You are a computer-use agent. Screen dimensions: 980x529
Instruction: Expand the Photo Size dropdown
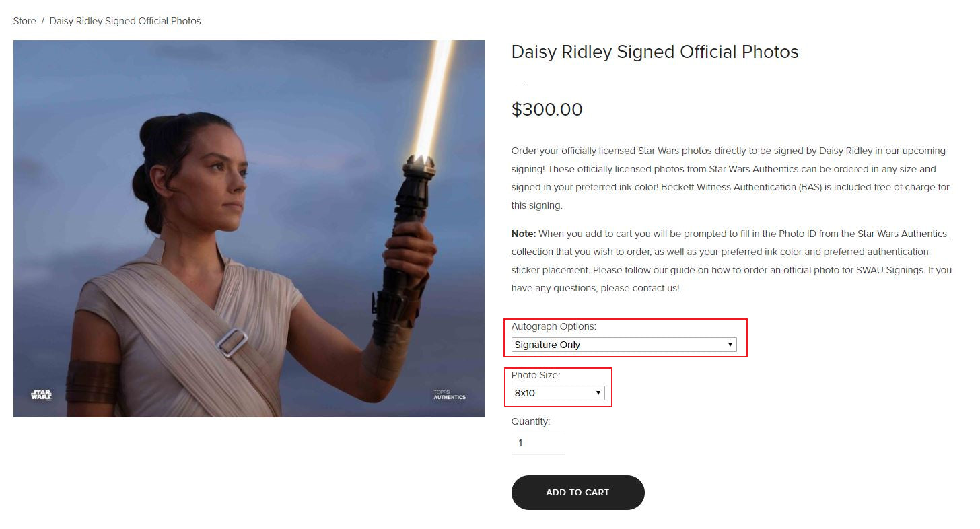(x=557, y=393)
